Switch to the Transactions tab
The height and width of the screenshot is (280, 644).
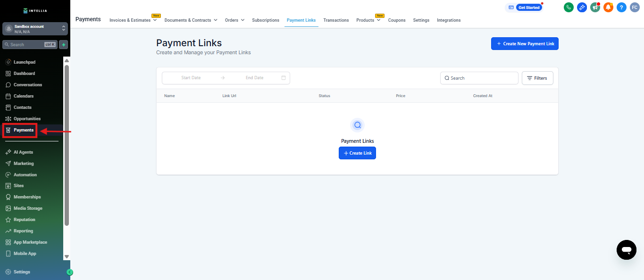tap(336, 20)
